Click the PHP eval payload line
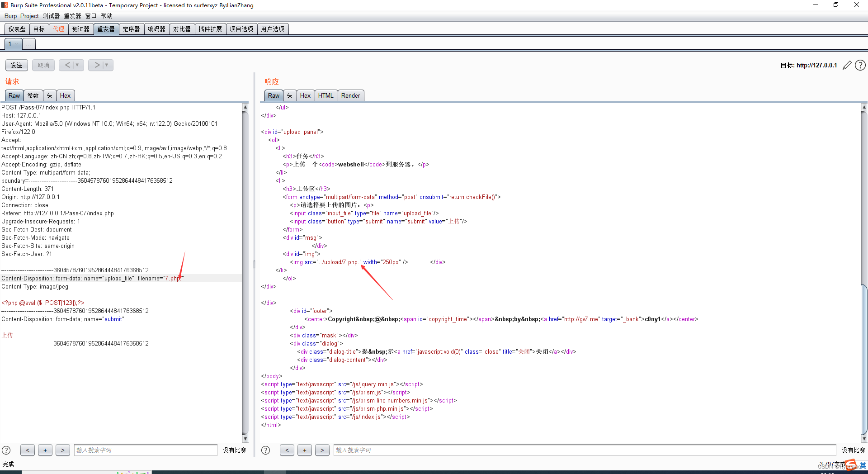 (42, 303)
